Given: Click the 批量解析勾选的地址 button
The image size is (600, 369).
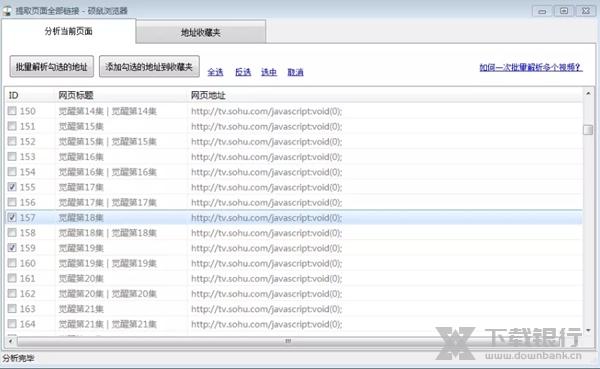Looking at the screenshot, I should [x=52, y=67].
